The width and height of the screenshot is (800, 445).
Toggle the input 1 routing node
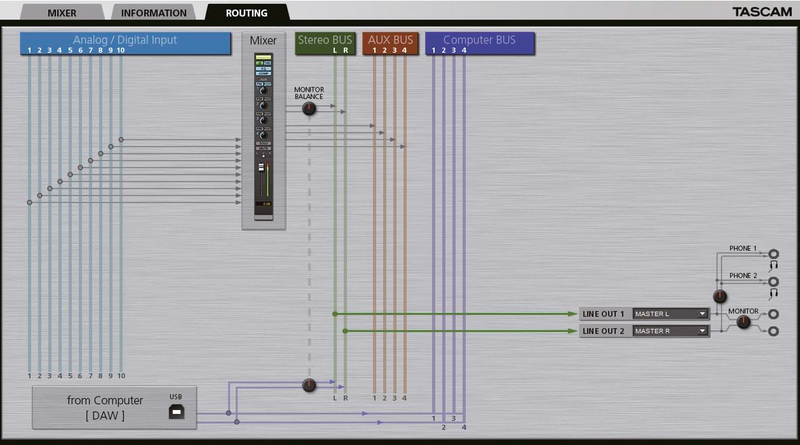[30, 203]
